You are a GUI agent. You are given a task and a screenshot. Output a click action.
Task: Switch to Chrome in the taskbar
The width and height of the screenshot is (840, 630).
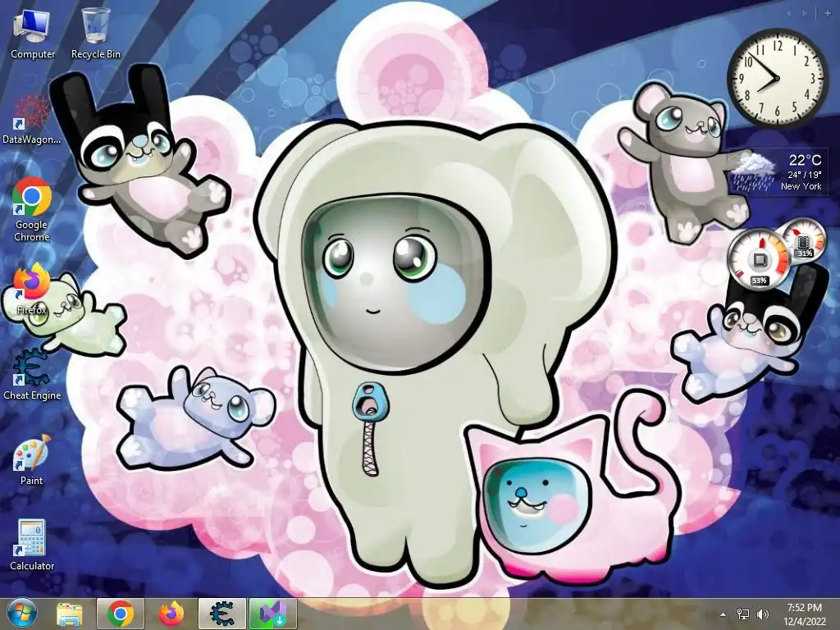[x=121, y=614]
